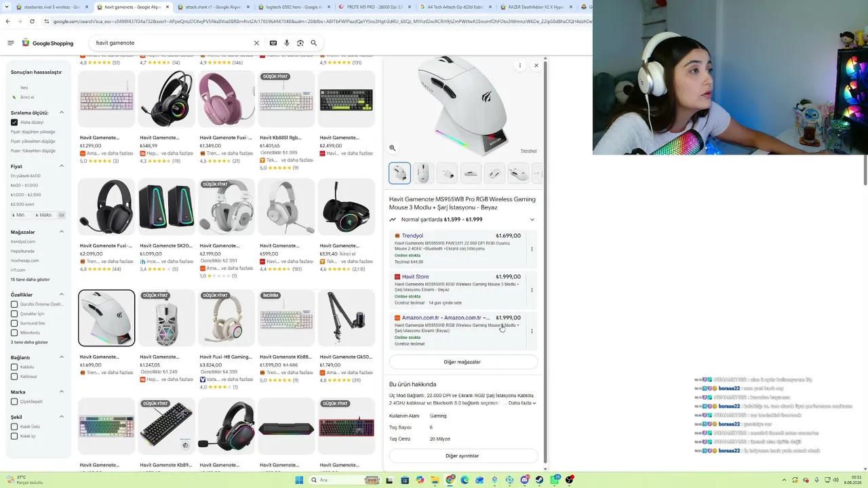868x488 pixels.
Task: Collapse the Fiyat filter section
Action: [62, 166]
